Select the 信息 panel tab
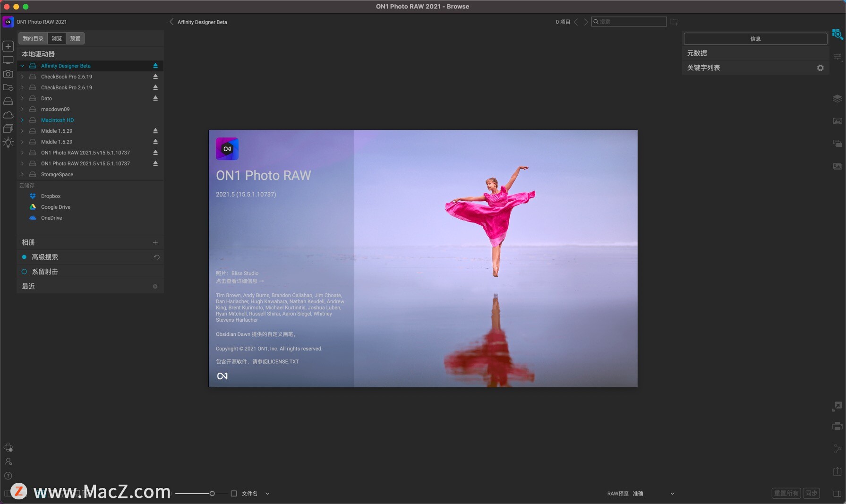 755,39
